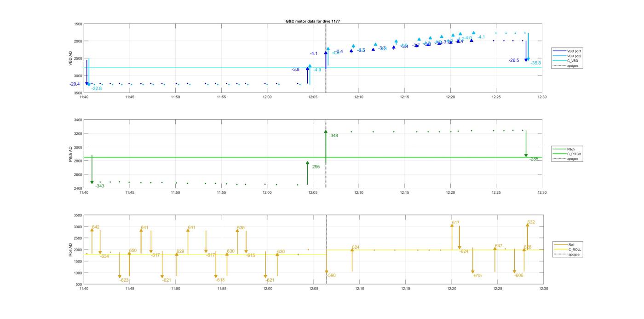Click the "12:00" tick under the VBD plot
644x319 pixels.
tap(267, 97)
